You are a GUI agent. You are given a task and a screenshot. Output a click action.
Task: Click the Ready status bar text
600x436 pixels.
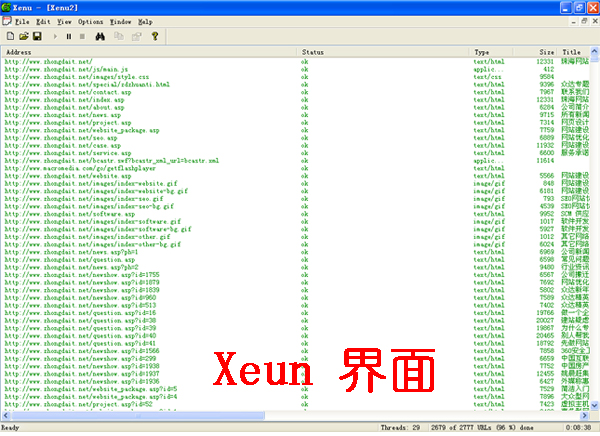(x=10, y=428)
